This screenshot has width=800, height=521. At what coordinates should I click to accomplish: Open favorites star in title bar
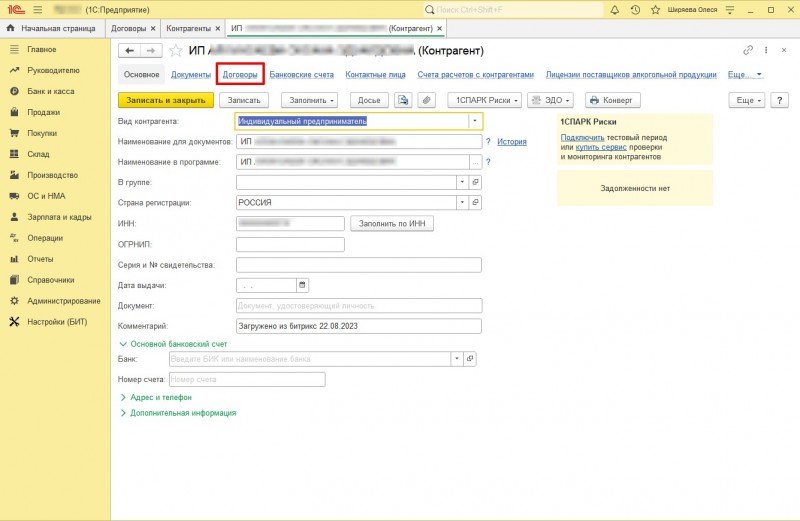(656, 10)
